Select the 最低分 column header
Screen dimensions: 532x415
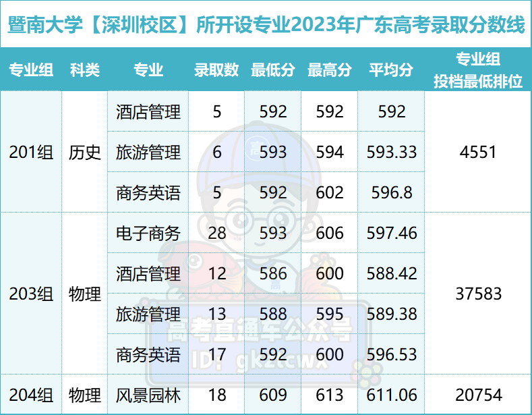click(273, 70)
